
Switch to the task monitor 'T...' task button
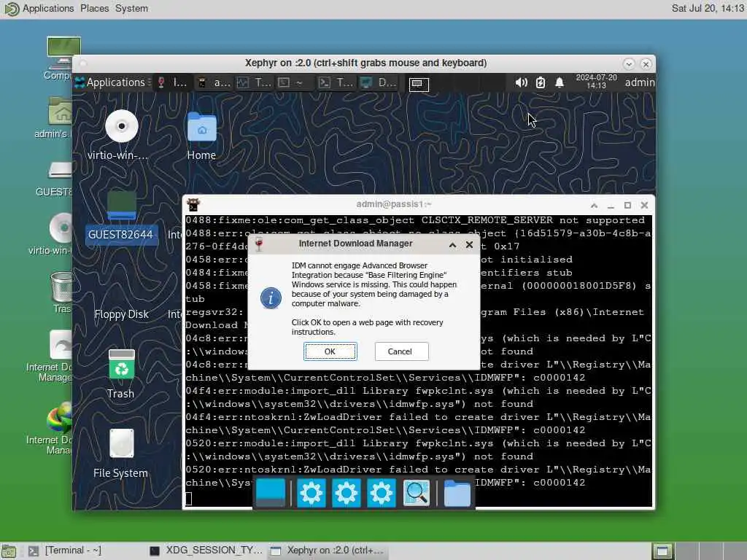pyautogui.click(x=255, y=83)
